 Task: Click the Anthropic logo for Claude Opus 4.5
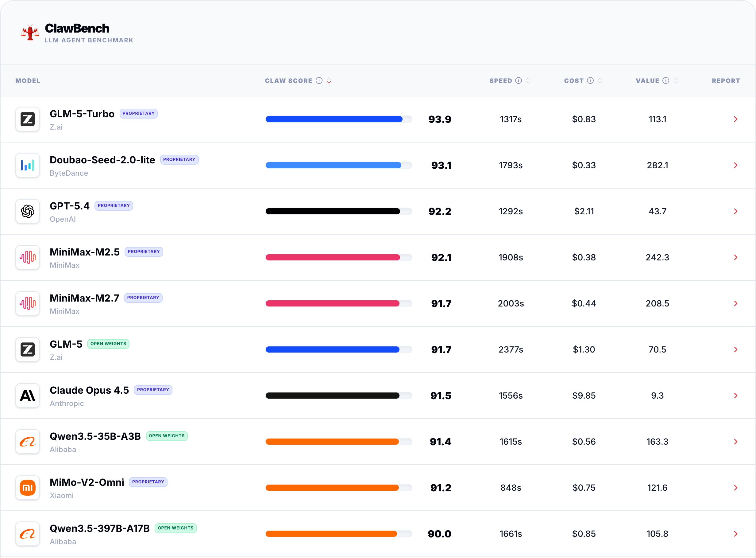28,396
